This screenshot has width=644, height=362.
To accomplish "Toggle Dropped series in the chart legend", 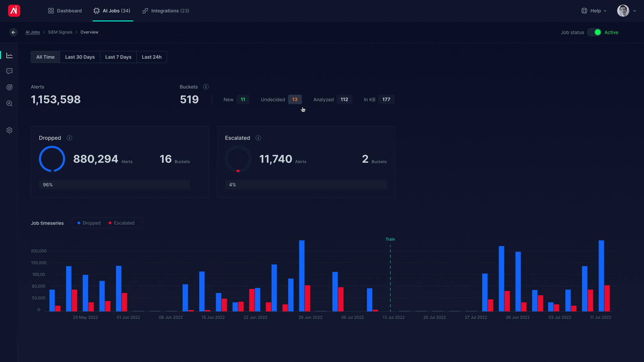I will pos(88,223).
